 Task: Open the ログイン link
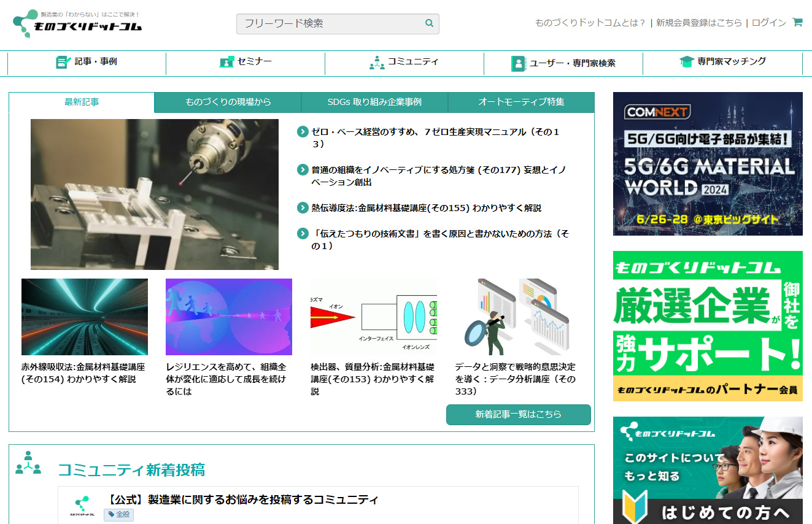[768, 23]
